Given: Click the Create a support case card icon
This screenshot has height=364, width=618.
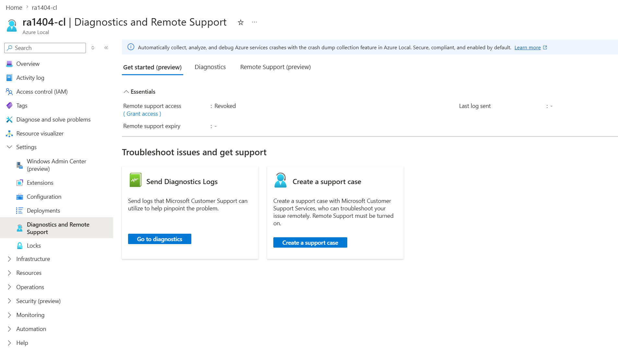Looking at the screenshot, I should (280, 180).
